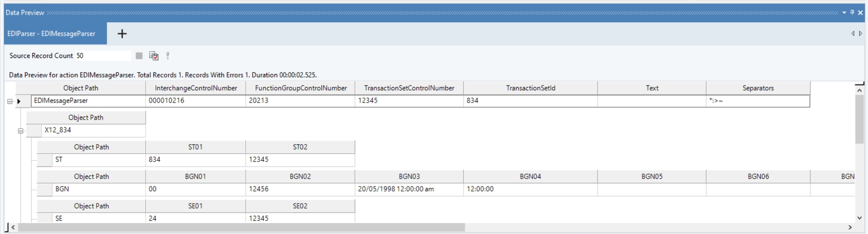
Task: Switch to EDIParser - EDIMessageParser tab
Action: 55,34
